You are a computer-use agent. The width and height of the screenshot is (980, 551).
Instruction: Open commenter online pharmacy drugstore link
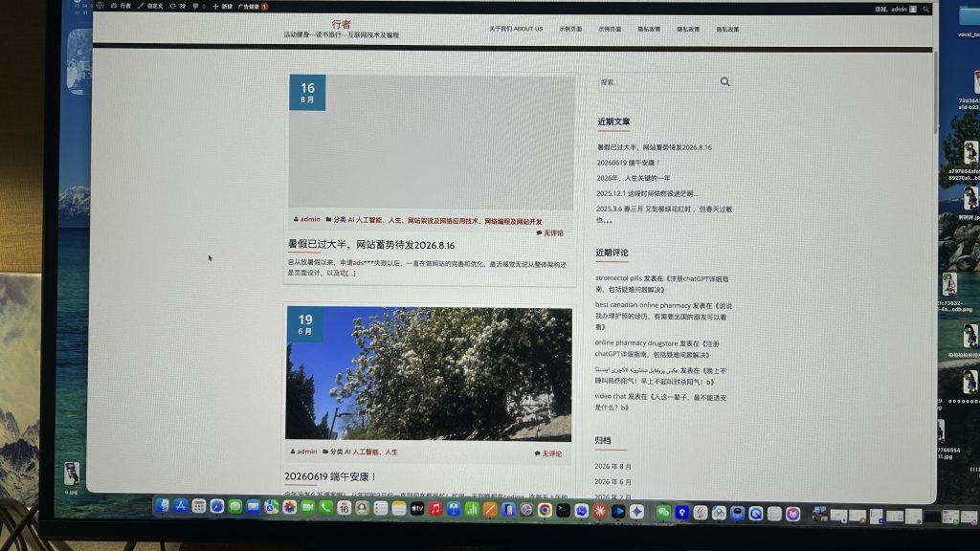(x=636, y=343)
